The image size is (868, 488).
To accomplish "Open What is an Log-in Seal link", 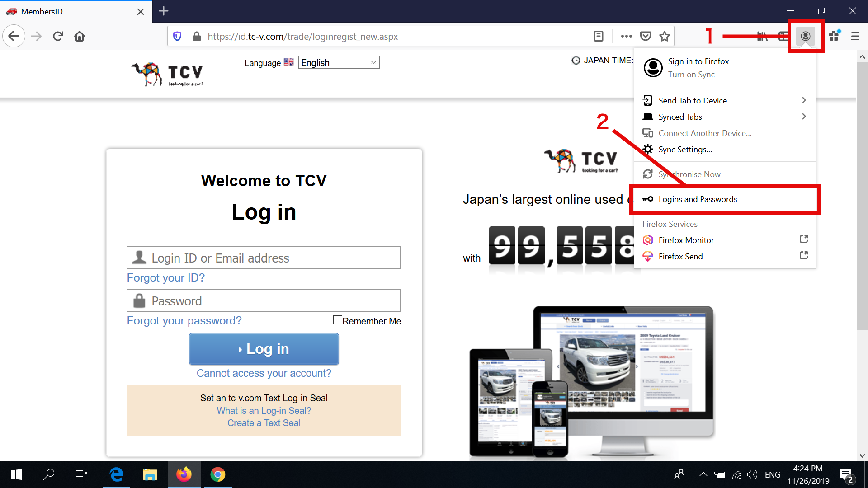I will [264, 411].
